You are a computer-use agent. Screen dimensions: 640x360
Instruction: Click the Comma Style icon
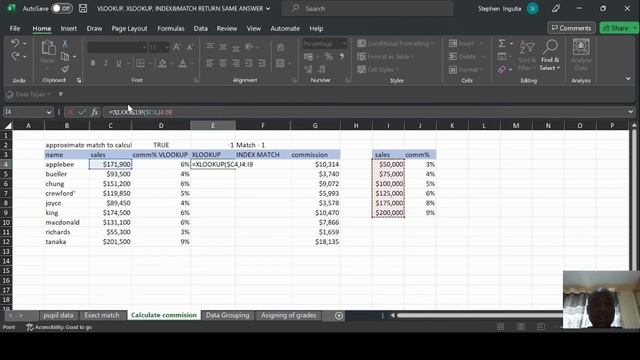342,57
